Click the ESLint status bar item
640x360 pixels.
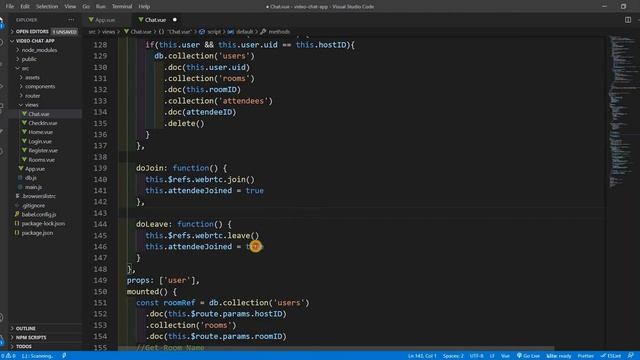click(x=611, y=356)
